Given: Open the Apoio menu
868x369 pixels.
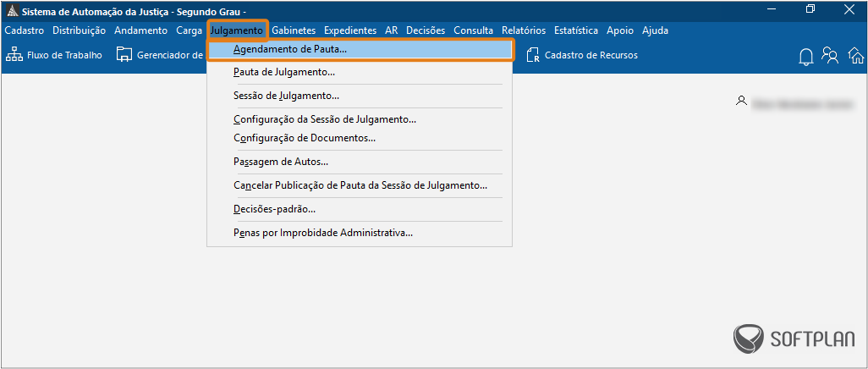Looking at the screenshot, I should [620, 31].
